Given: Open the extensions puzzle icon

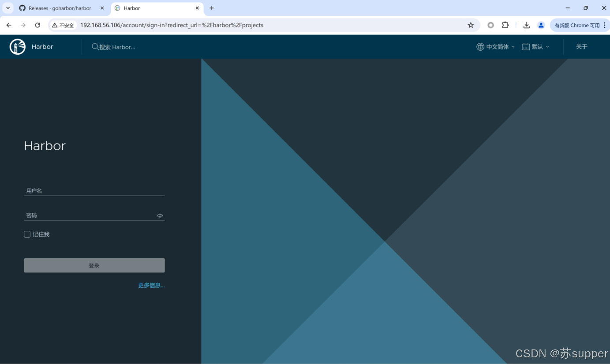Looking at the screenshot, I should 505,25.
